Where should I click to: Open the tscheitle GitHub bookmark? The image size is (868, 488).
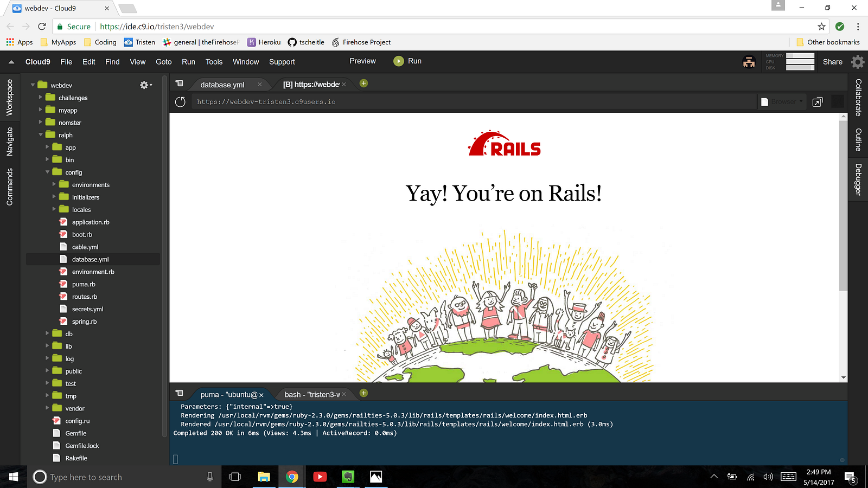tap(306, 42)
